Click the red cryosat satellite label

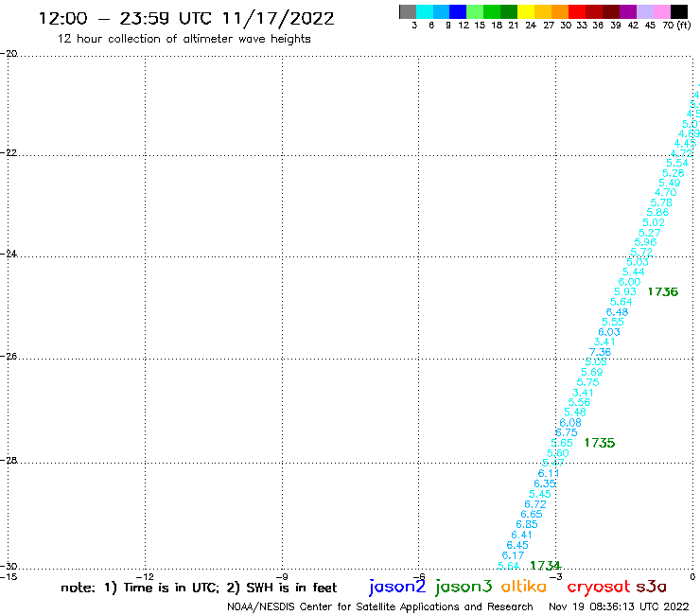[x=599, y=587]
